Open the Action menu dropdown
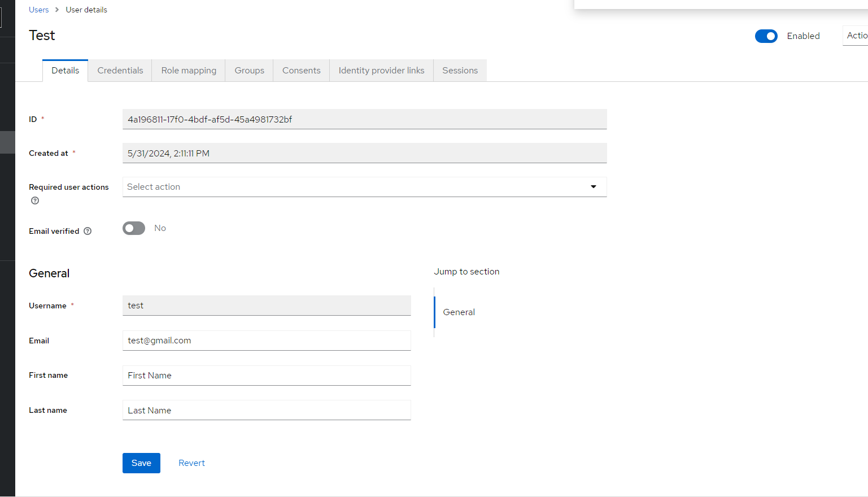868x497 pixels. [855, 36]
